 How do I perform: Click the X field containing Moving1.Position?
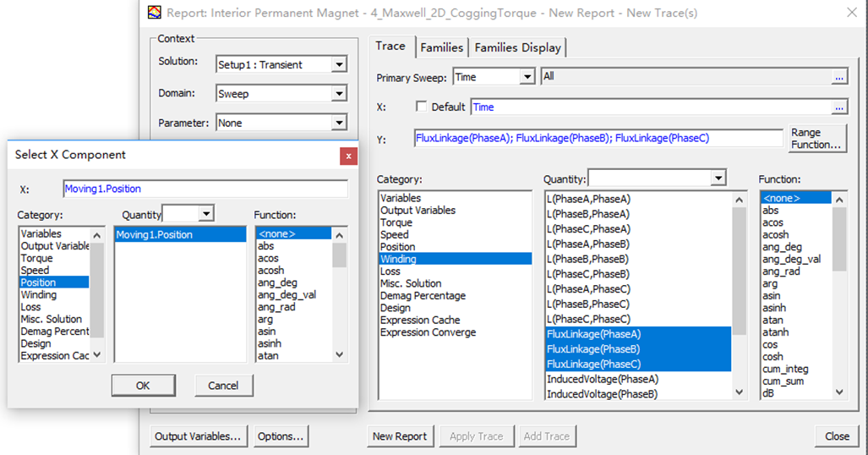point(205,189)
